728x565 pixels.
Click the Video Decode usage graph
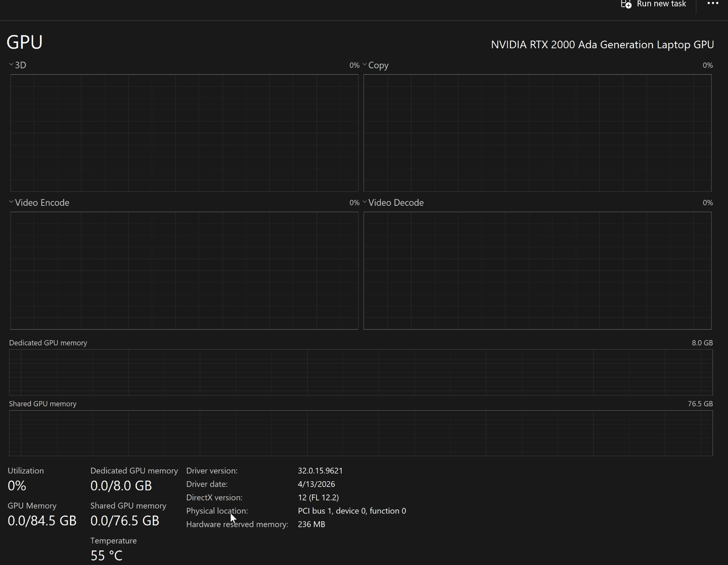coord(537,270)
